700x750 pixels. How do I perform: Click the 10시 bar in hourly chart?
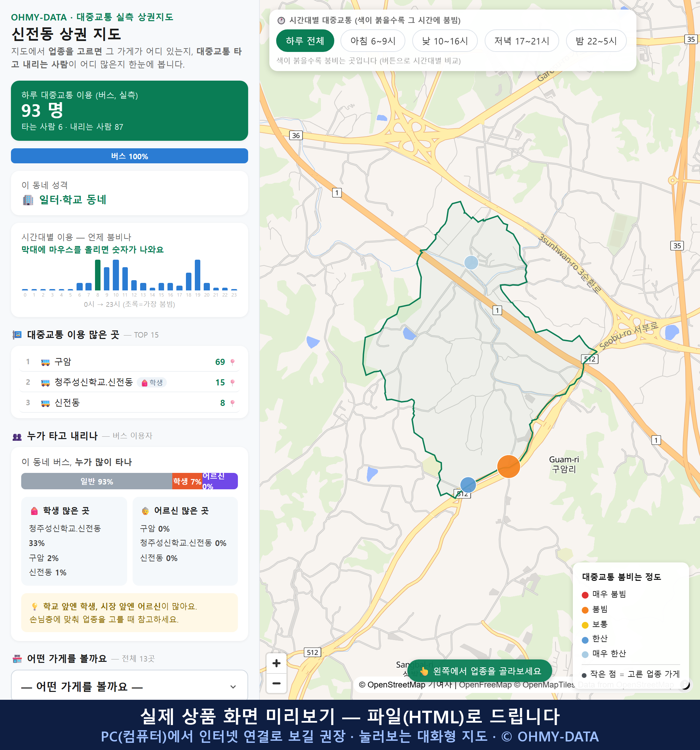(x=116, y=275)
